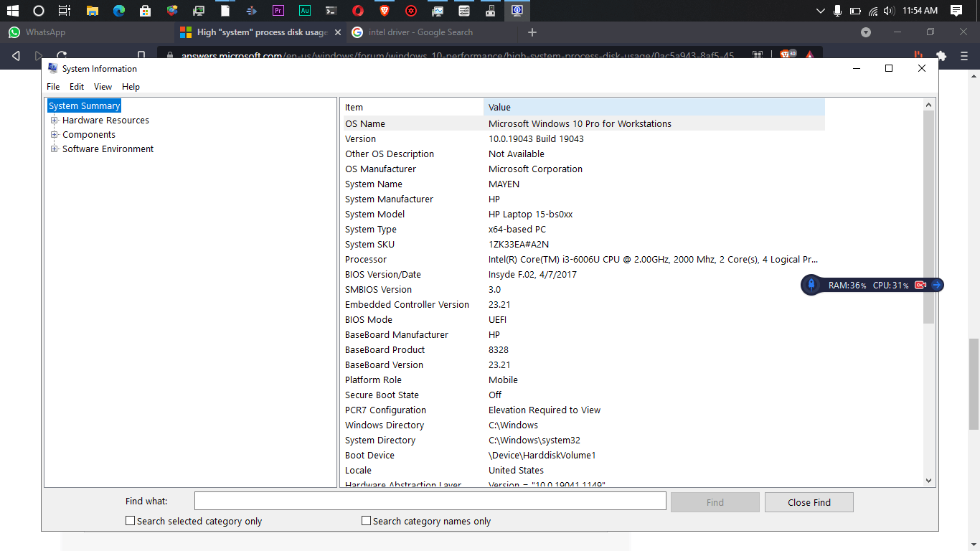The width and height of the screenshot is (980, 551).
Task: Click the details list scroll-down arrow
Action: pyautogui.click(x=929, y=481)
